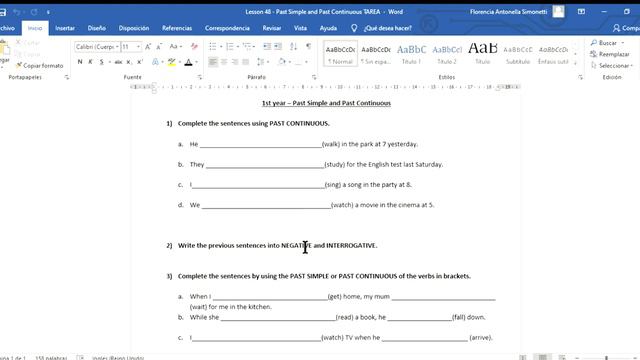Click the zoom slider in status bar
This screenshot has height=360, width=640.
click(606, 358)
